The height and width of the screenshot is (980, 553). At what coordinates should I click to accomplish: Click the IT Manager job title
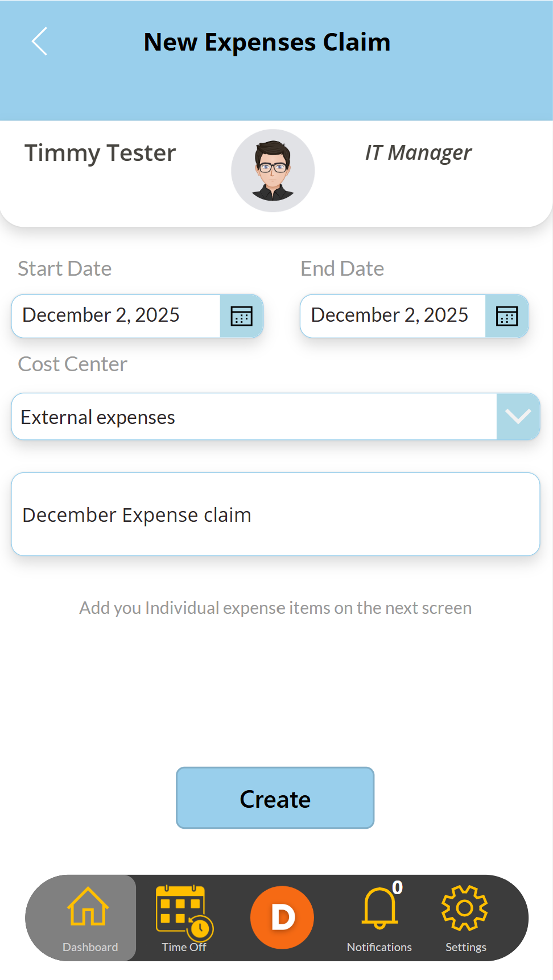pyautogui.click(x=418, y=153)
